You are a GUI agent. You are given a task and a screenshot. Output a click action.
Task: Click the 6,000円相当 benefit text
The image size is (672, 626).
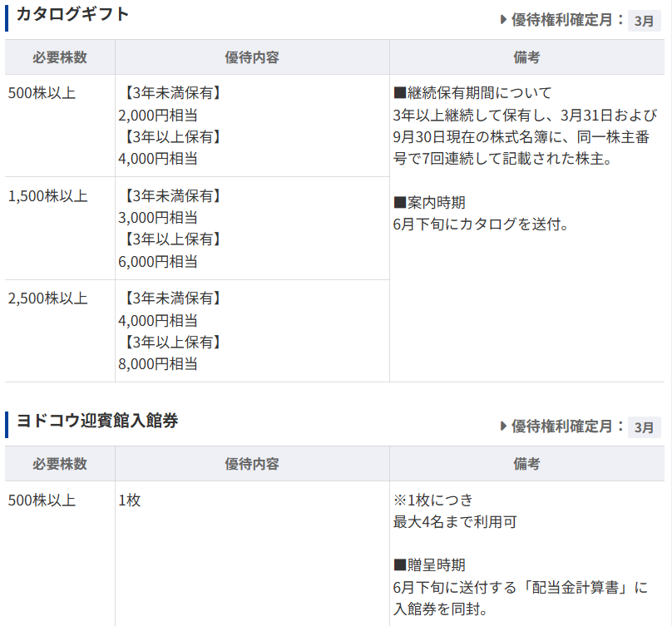point(158,261)
